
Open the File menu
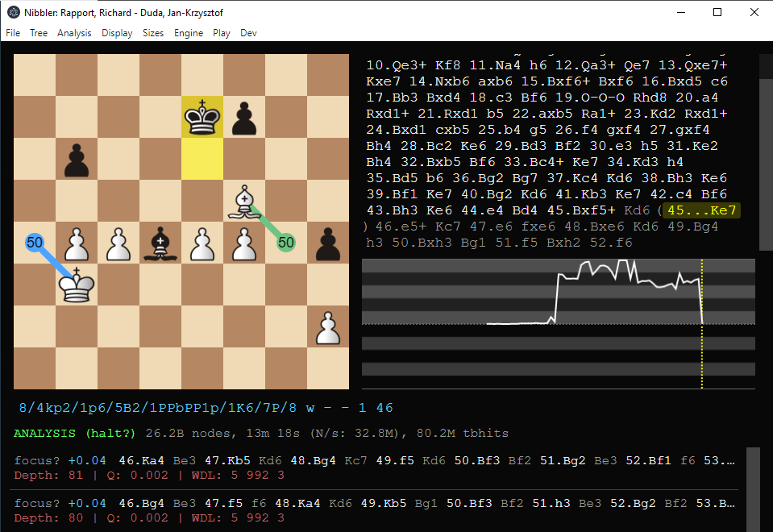(x=13, y=33)
